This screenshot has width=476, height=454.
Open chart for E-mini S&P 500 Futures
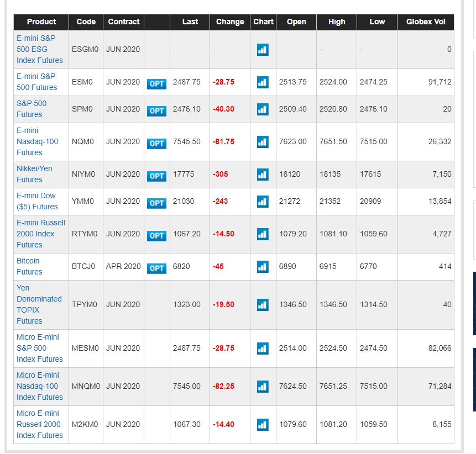click(263, 82)
